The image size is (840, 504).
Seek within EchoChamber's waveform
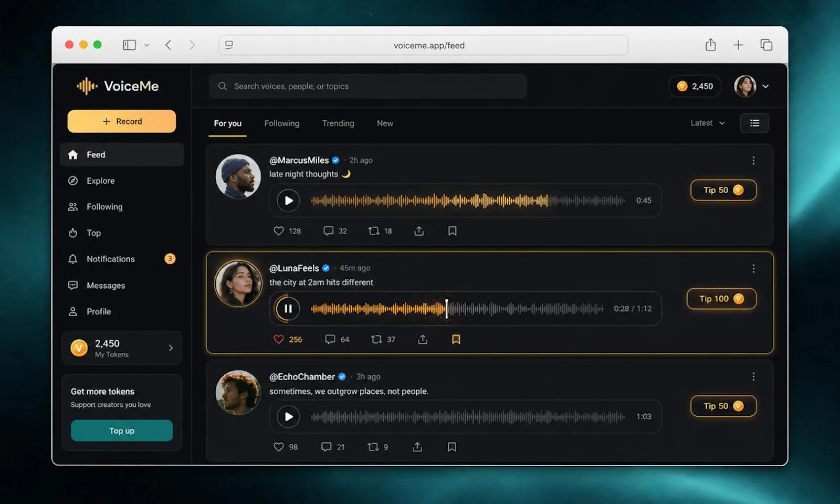pos(468,416)
